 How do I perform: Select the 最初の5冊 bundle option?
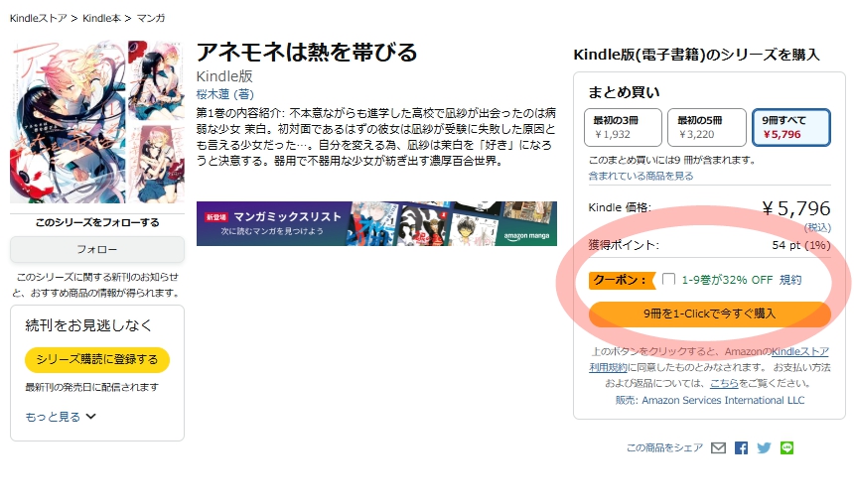(705, 127)
